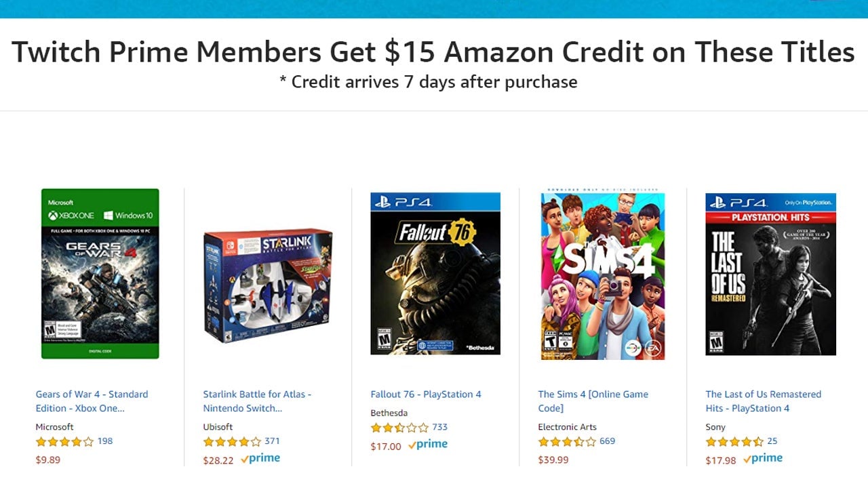Image resolution: width=868 pixels, height=488 pixels.
Task: Open the Gears of War 4 cover image
Action: pos(100,274)
